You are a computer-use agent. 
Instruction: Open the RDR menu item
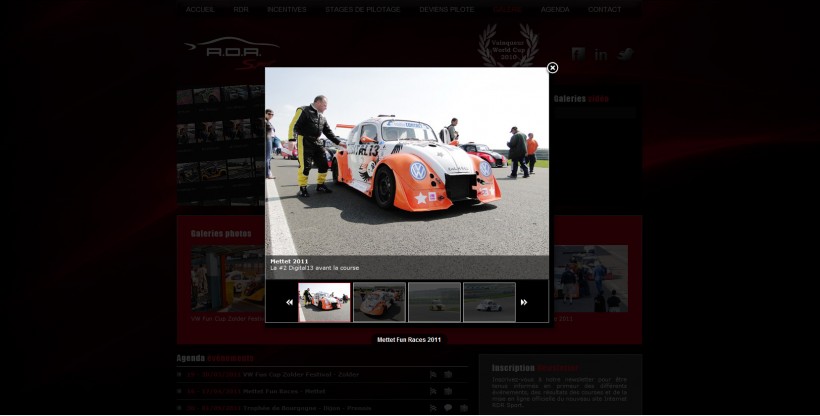[241, 9]
